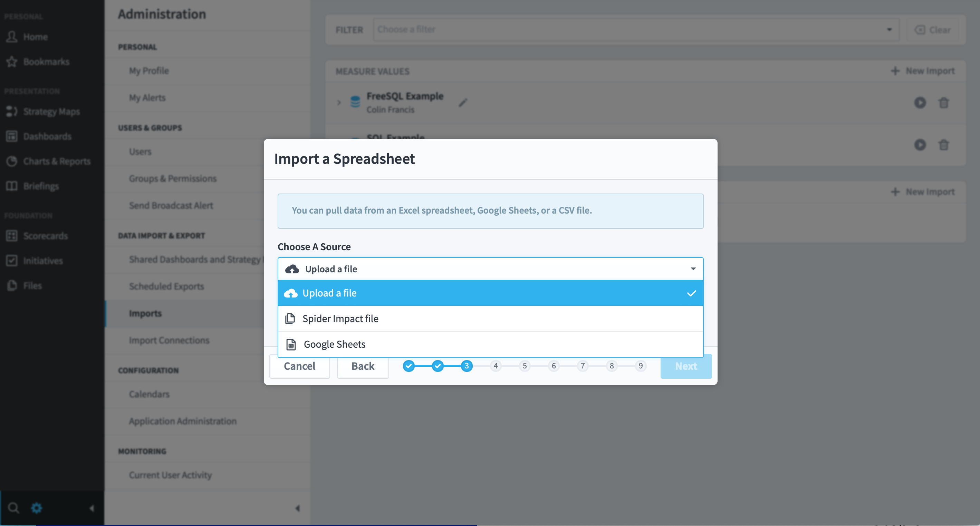Open Application Administration page
Screen dimensions: 980x526
[207, 421]
